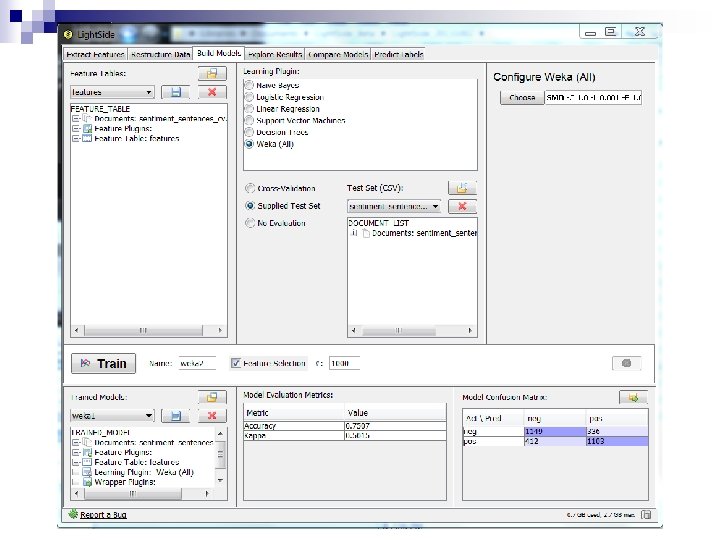The image size is (720, 540).
Task: Expand Feature Plugins in TRAINED_MODEL tree
Action: (76, 452)
